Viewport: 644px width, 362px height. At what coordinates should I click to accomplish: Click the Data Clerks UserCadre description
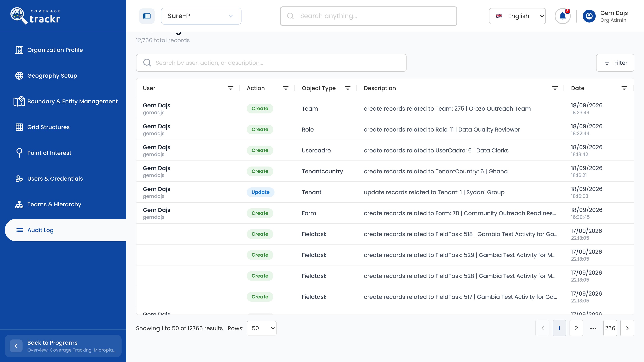436,150
